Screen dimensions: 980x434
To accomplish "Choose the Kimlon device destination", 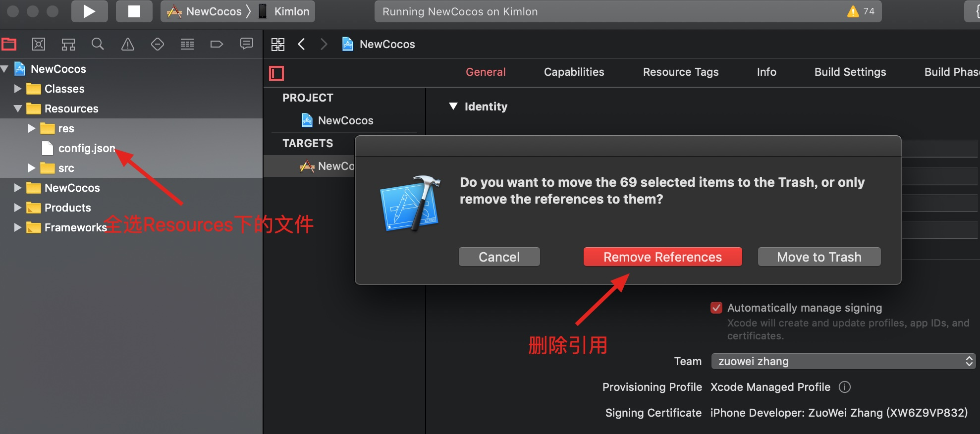I will 285,11.
